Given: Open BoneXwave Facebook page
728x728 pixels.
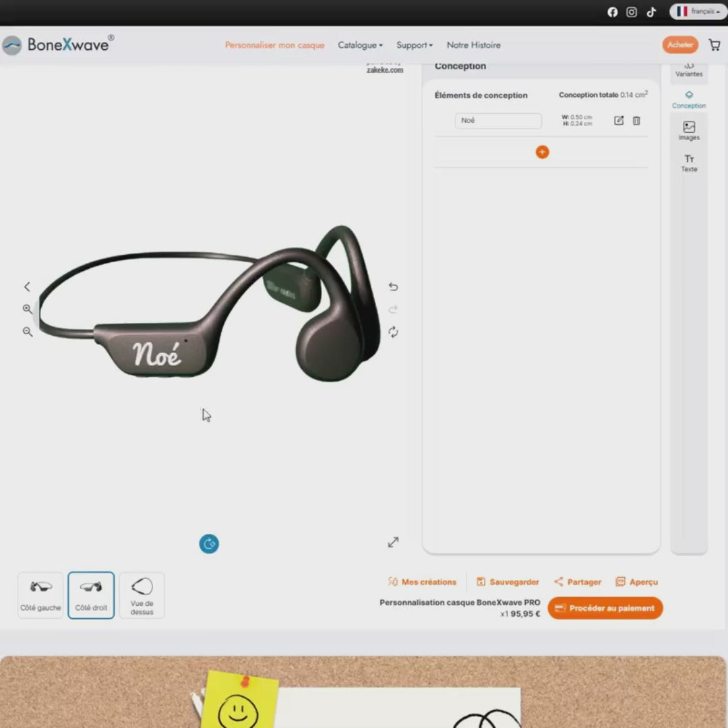Looking at the screenshot, I should 612,12.
